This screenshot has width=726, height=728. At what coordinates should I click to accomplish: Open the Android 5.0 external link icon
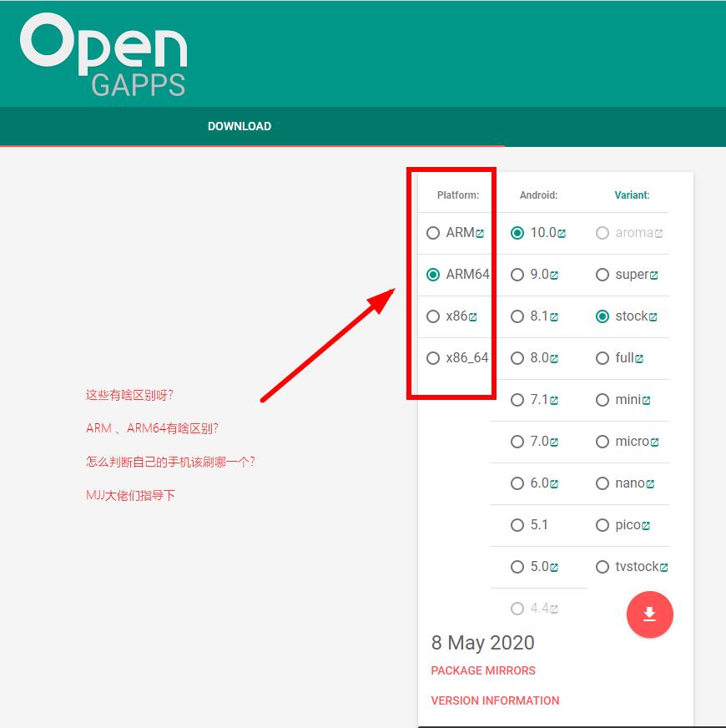[554, 568]
